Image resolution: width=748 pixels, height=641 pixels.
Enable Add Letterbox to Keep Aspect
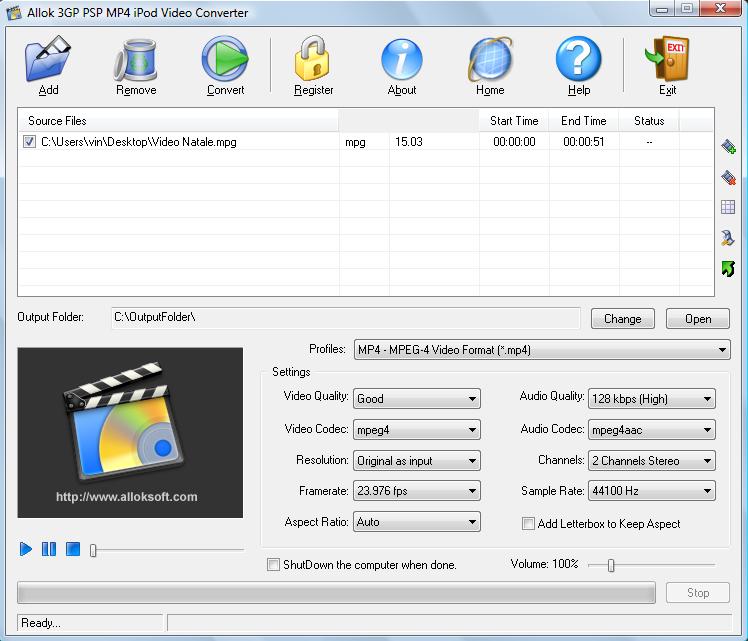tap(528, 524)
